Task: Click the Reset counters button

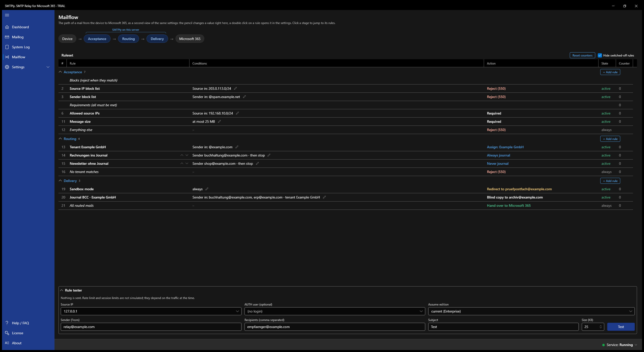Action: click(x=582, y=55)
